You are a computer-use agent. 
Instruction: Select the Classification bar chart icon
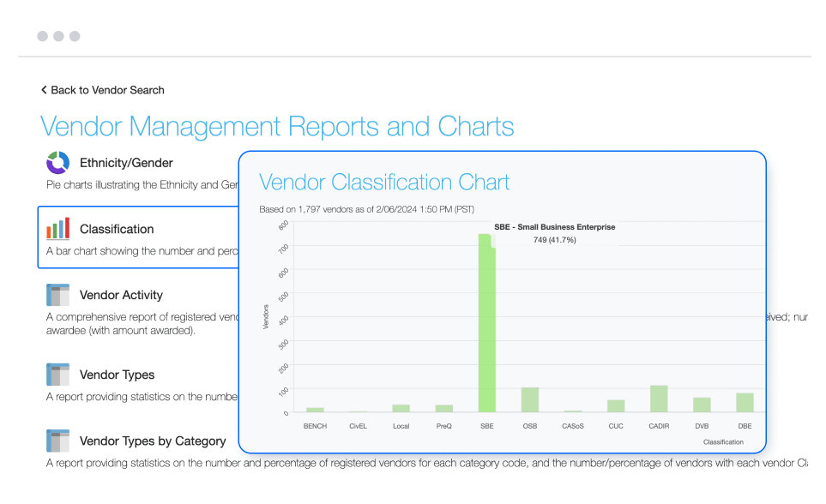[x=57, y=227]
